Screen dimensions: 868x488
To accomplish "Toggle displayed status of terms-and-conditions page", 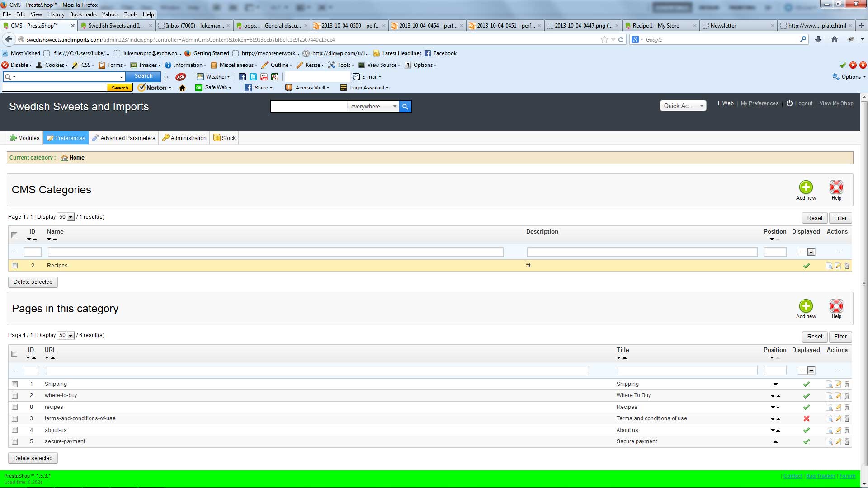I will point(806,418).
